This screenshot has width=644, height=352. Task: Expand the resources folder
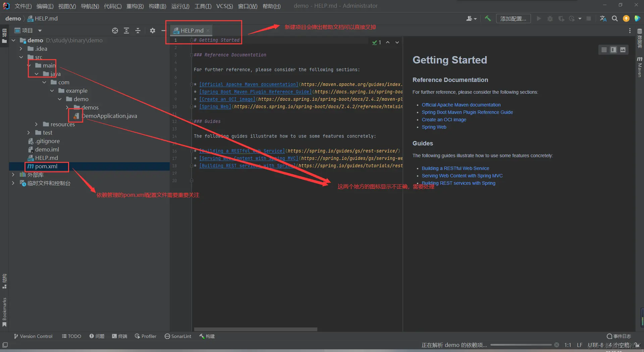(37, 124)
